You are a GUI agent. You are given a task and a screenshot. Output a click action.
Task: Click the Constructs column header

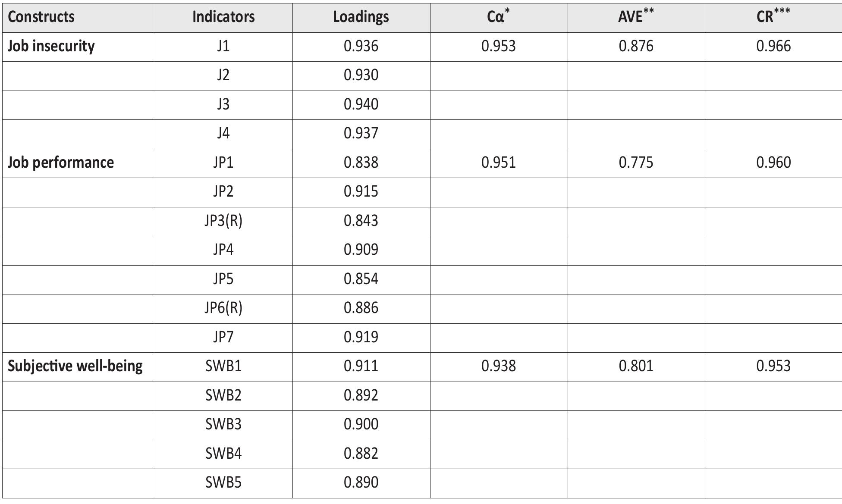click(41, 17)
